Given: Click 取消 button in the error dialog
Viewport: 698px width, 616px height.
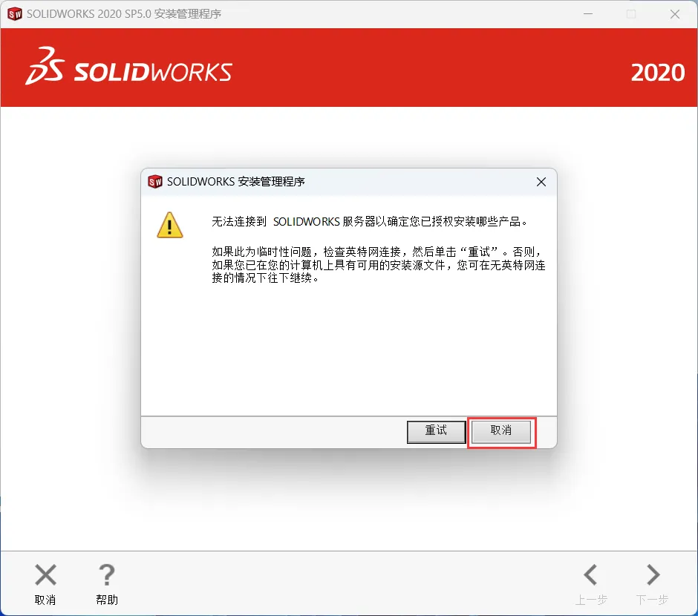Looking at the screenshot, I should pos(500,431).
